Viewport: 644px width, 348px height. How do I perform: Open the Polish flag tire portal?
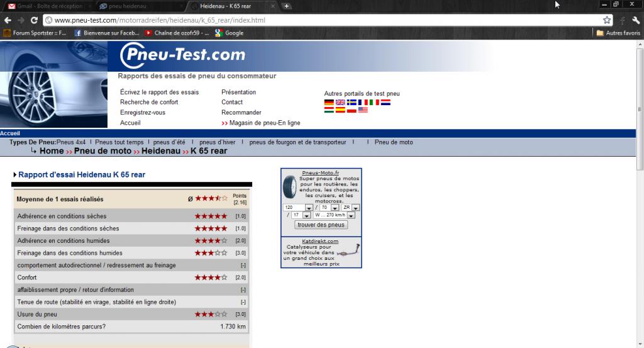352,109
